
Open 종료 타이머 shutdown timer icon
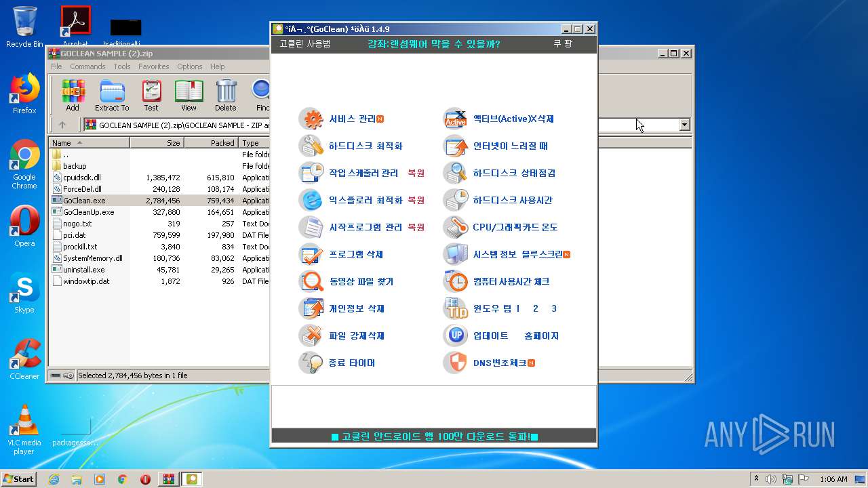[312, 363]
